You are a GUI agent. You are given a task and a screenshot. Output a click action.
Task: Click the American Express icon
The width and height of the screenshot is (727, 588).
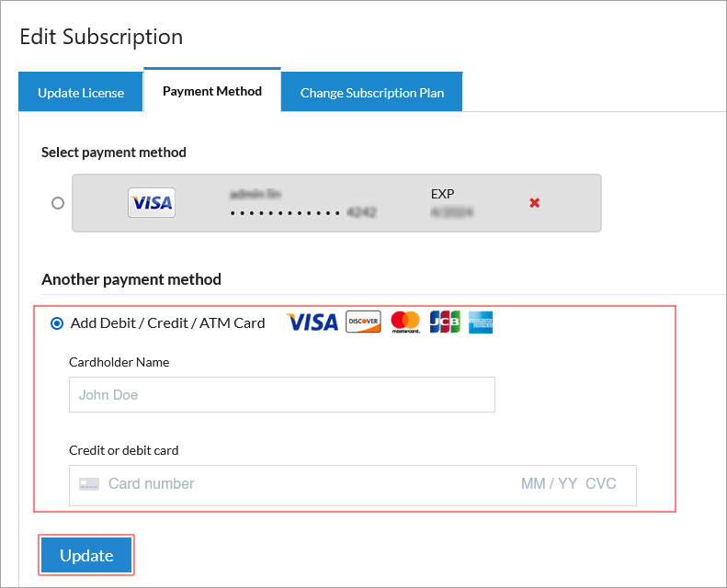(481, 322)
